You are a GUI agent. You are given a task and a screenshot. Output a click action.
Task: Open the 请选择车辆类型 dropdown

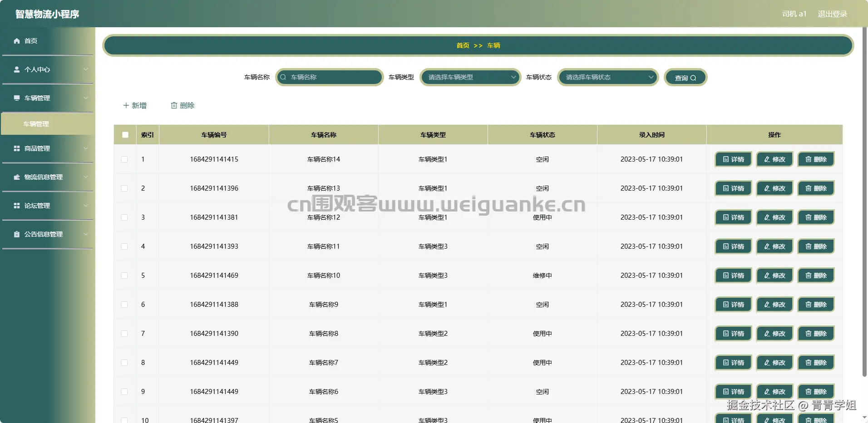point(470,77)
